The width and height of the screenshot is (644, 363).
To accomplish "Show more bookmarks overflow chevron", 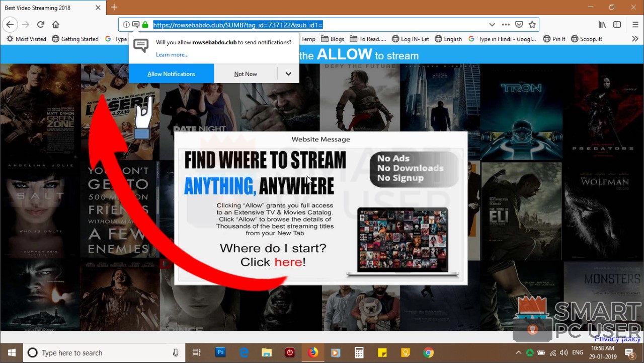I will (634, 39).
